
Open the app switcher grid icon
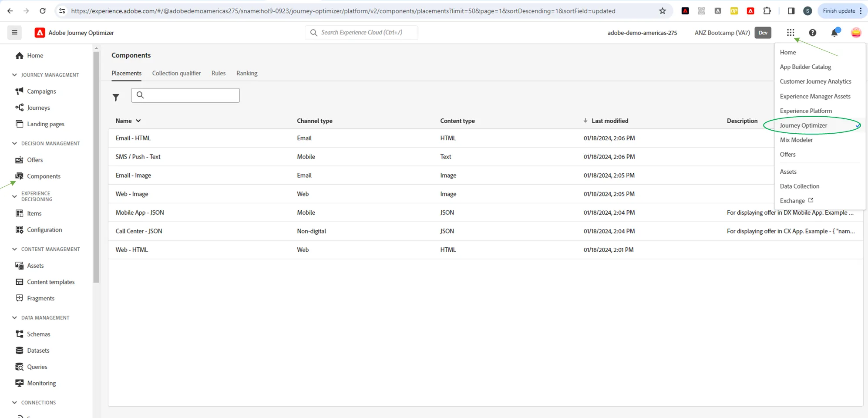click(x=791, y=33)
